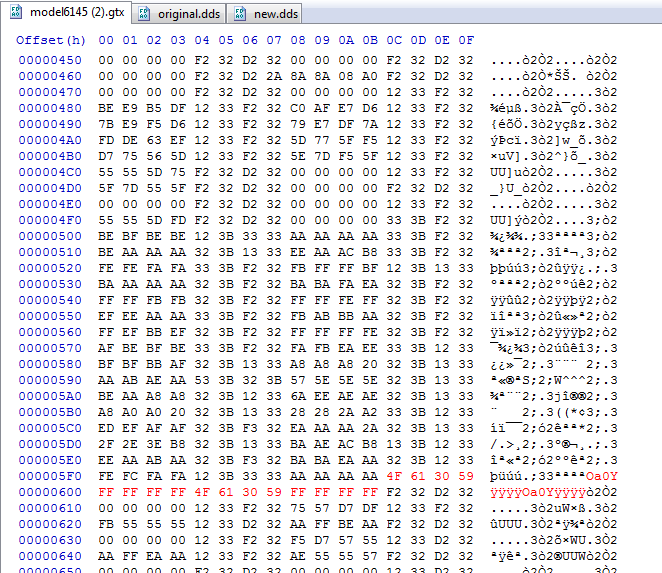Image resolution: width=662 pixels, height=573 pixels.
Task: Click red byte 4F in row 000005F0
Action: (393, 476)
